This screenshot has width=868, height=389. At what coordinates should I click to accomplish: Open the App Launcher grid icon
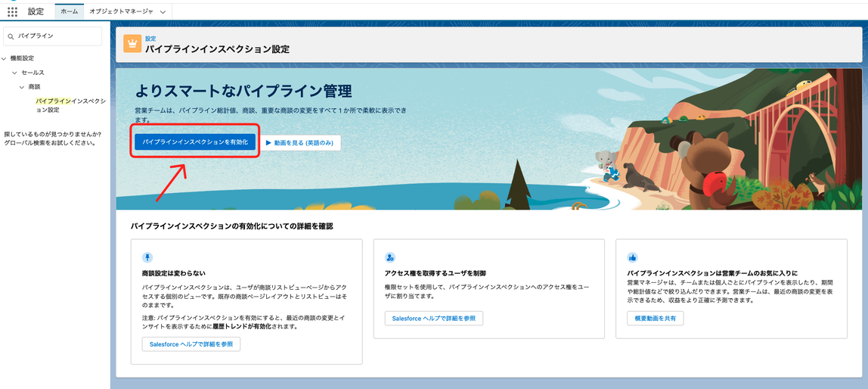[12, 11]
